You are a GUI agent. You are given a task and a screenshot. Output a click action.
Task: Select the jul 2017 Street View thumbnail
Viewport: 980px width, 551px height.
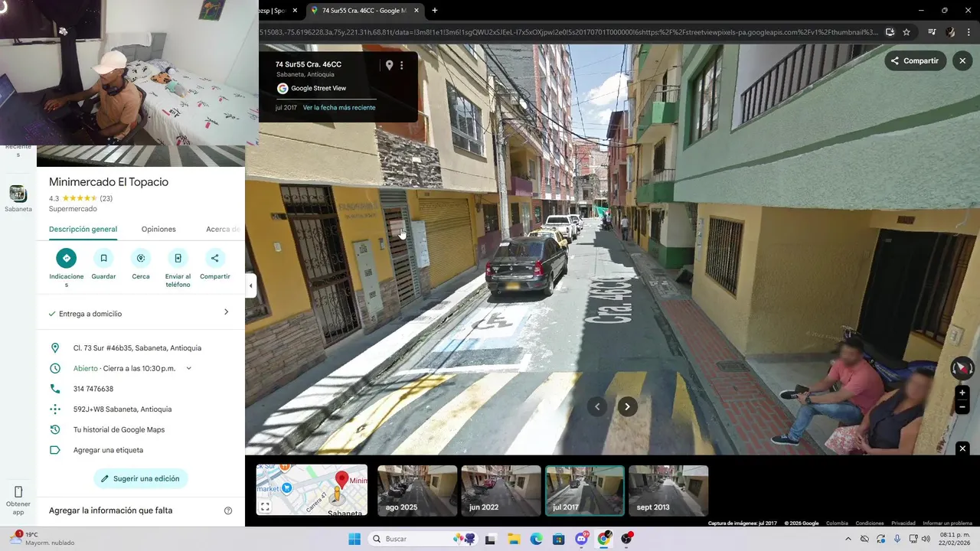click(585, 491)
